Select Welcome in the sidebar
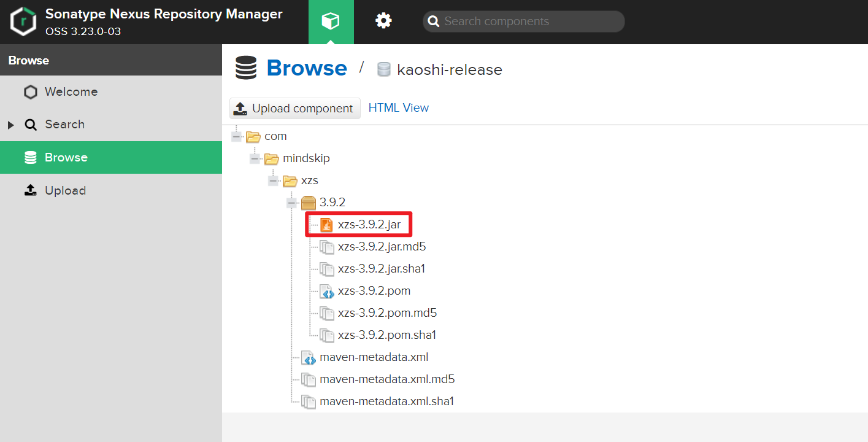This screenshot has height=442, width=868. click(x=111, y=91)
